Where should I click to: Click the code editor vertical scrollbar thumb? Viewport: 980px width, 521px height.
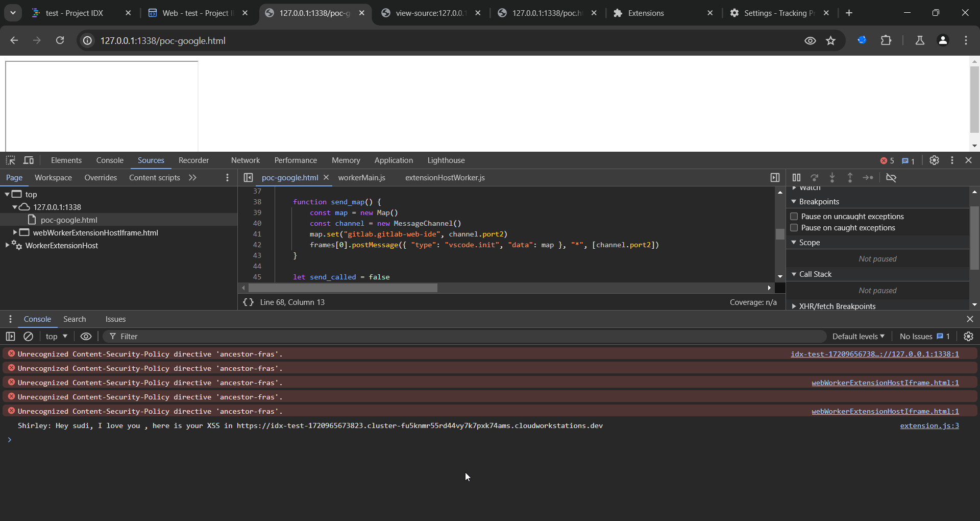(x=780, y=234)
